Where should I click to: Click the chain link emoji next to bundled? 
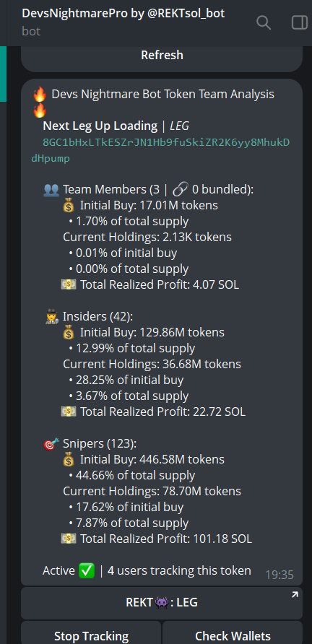tap(180, 190)
